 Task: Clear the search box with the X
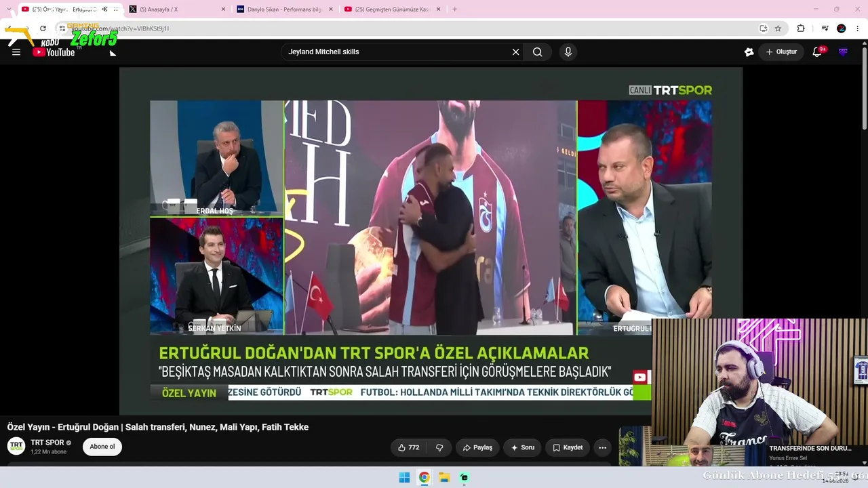(515, 52)
